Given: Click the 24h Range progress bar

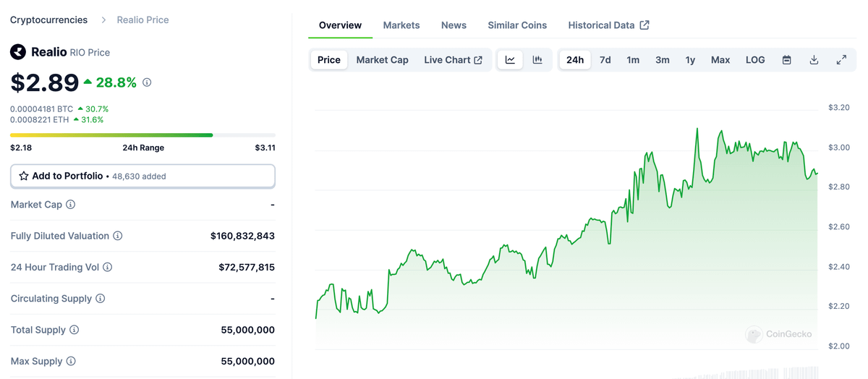Looking at the screenshot, I should [142, 135].
